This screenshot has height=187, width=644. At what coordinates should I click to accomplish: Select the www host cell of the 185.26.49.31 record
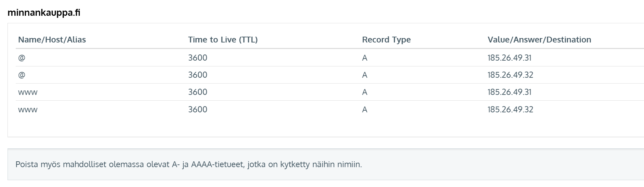point(28,92)
